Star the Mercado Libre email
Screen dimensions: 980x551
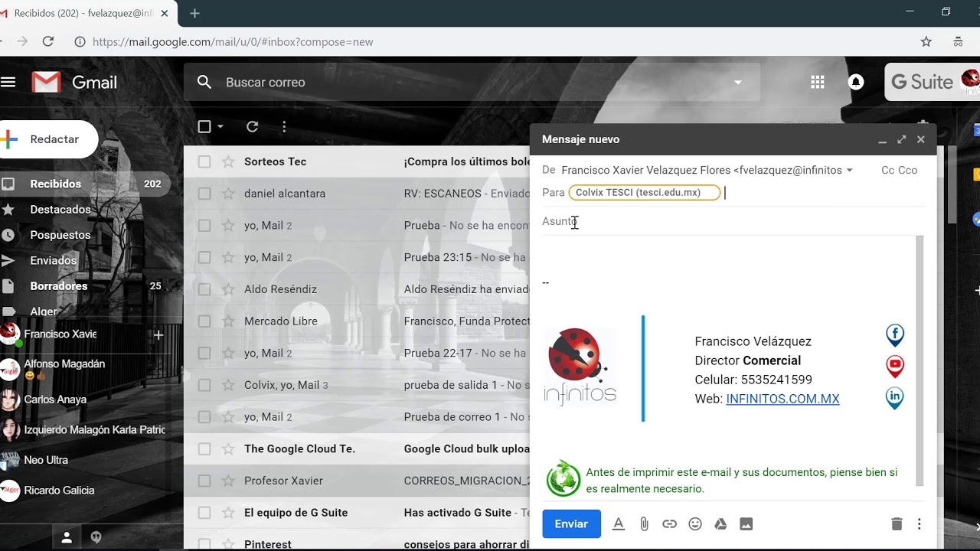[228, 321]
